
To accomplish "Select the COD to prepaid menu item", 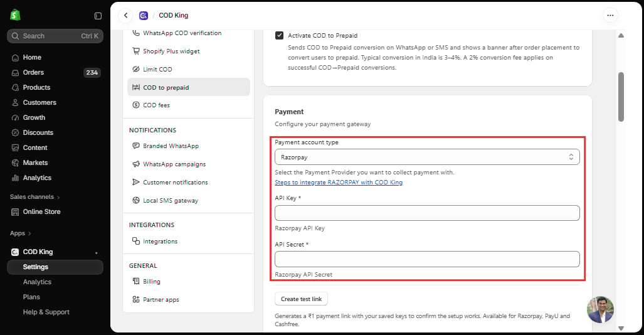I will point(189,87).
